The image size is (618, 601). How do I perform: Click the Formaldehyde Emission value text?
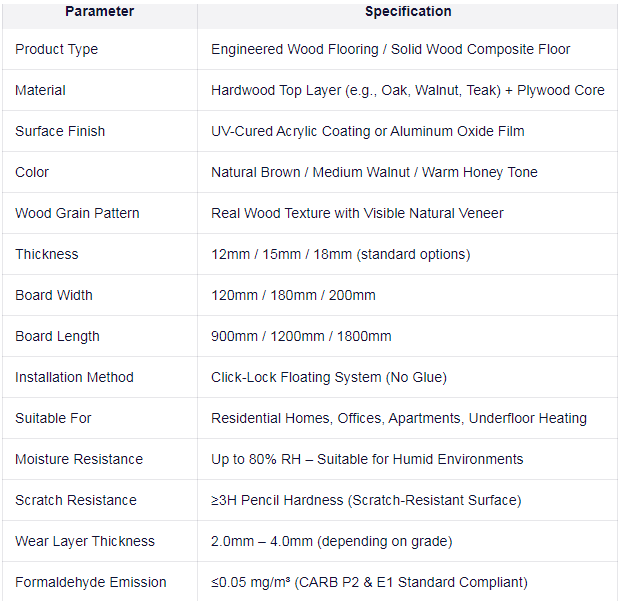tap(369, 582)
